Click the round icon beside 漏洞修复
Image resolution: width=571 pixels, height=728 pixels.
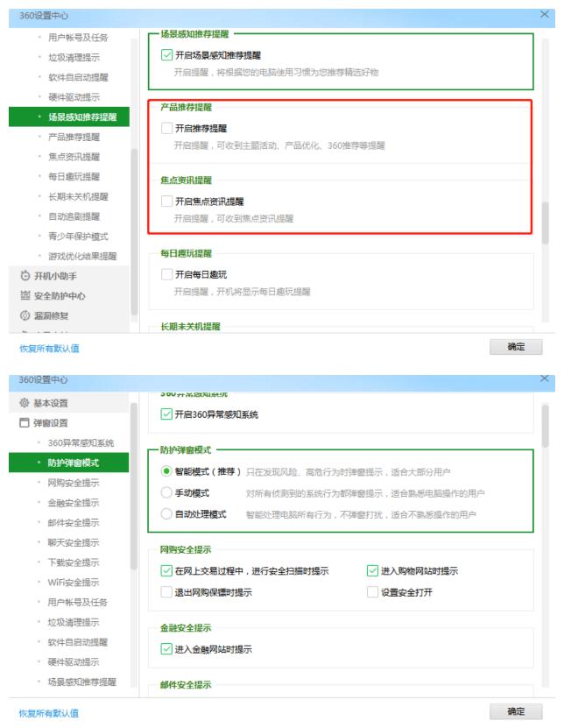[25, 315]
